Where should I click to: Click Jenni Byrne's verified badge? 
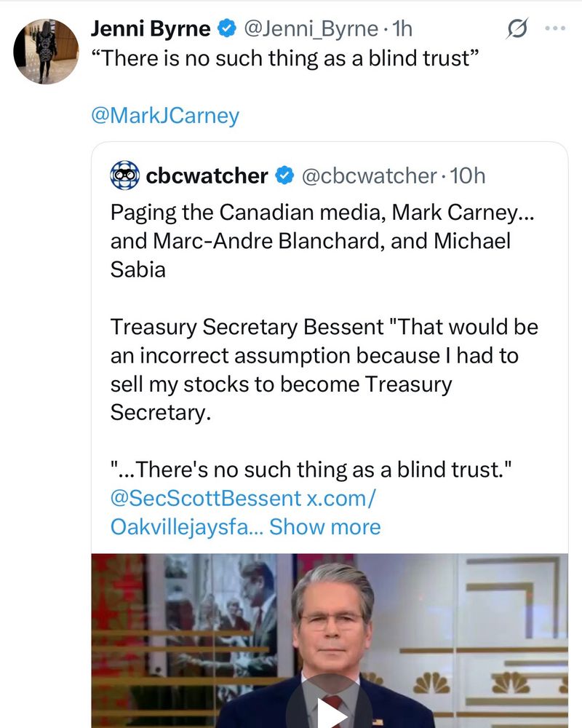click(x=226, y=29)
